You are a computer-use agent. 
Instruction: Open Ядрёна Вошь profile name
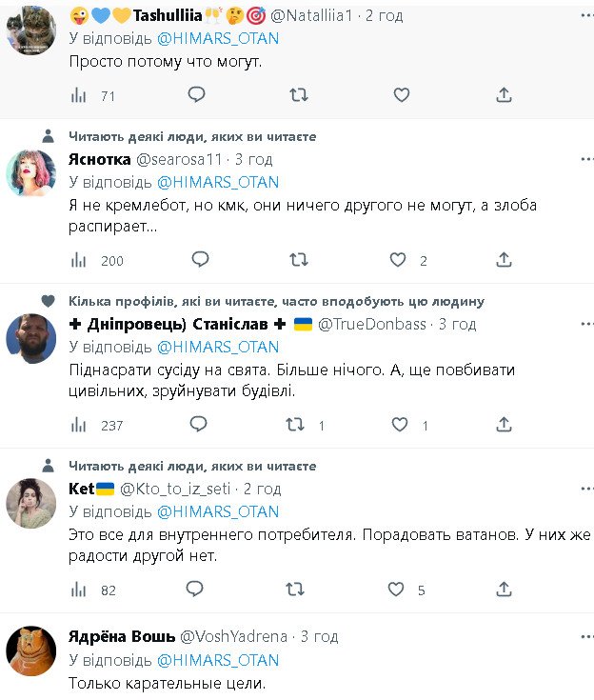(122, 636)
